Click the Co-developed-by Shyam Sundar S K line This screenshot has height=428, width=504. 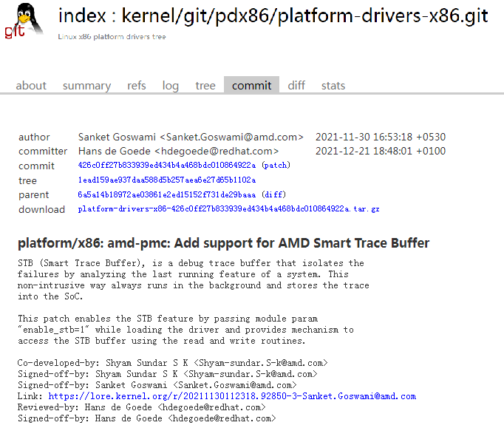point(173,363)
